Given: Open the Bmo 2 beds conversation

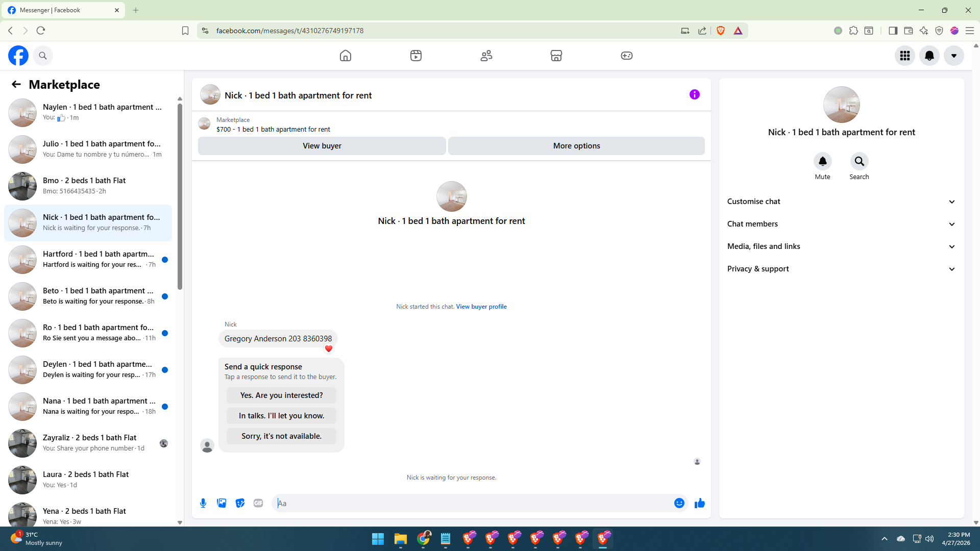Looking at the screenshot, I should (x=88, y=186).
